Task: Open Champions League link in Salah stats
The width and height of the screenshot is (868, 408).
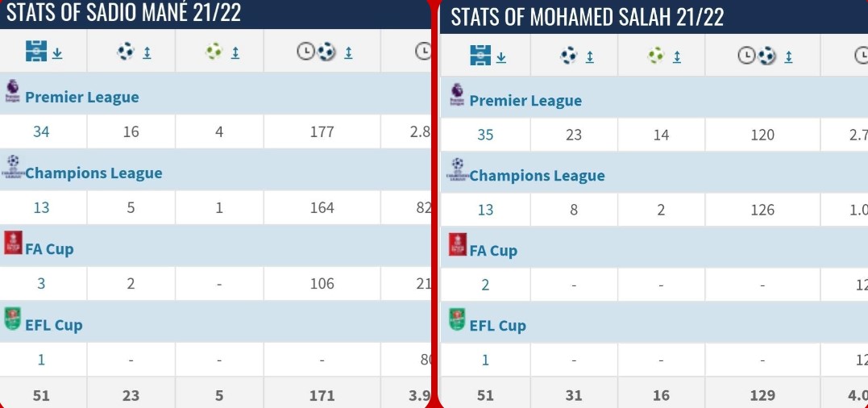Action: click(x=537, y=176)
